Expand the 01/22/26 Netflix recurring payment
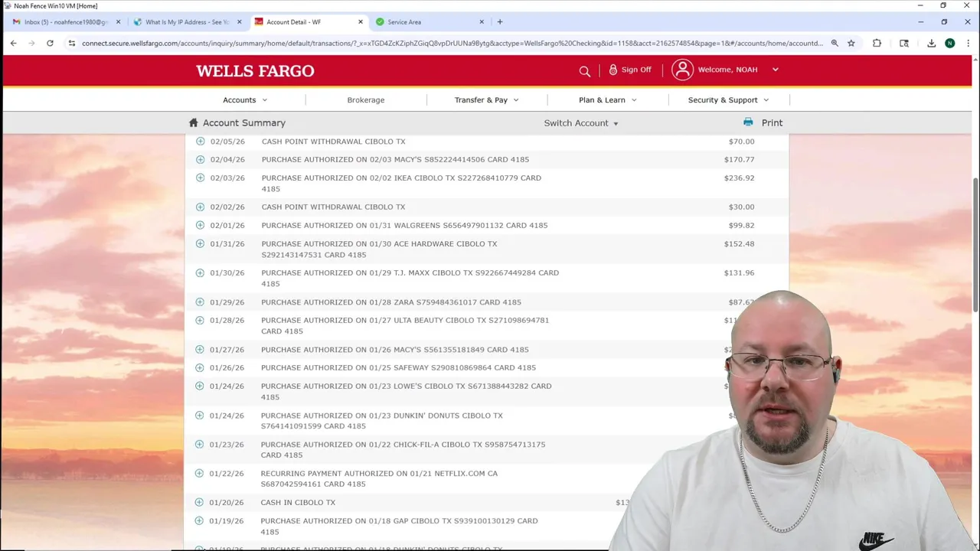This screenshot has height=551, width=980. tap(199, 474)
